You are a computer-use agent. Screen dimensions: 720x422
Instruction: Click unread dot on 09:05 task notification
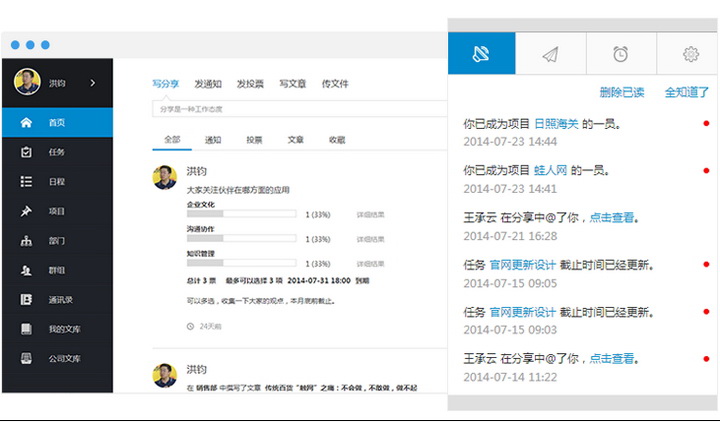(x=706, y=264)
